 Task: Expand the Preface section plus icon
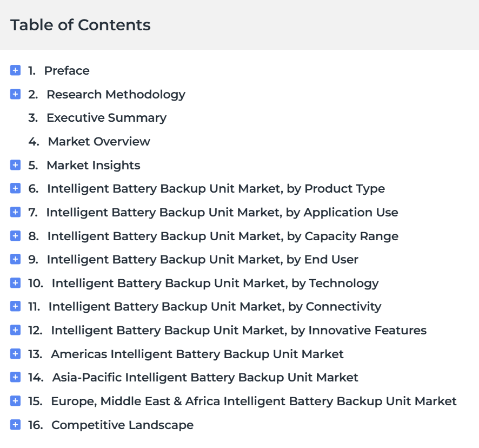pos(15,70)
